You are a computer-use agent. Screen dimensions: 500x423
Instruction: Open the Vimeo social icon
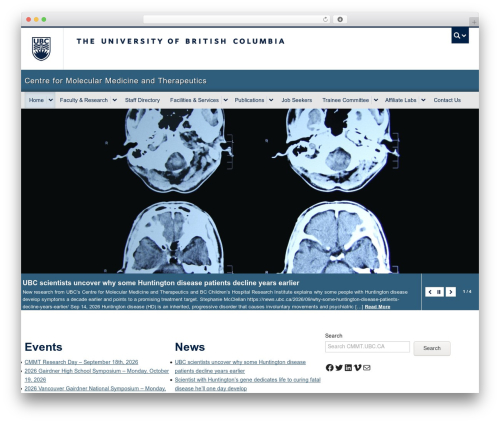(357, 367)
